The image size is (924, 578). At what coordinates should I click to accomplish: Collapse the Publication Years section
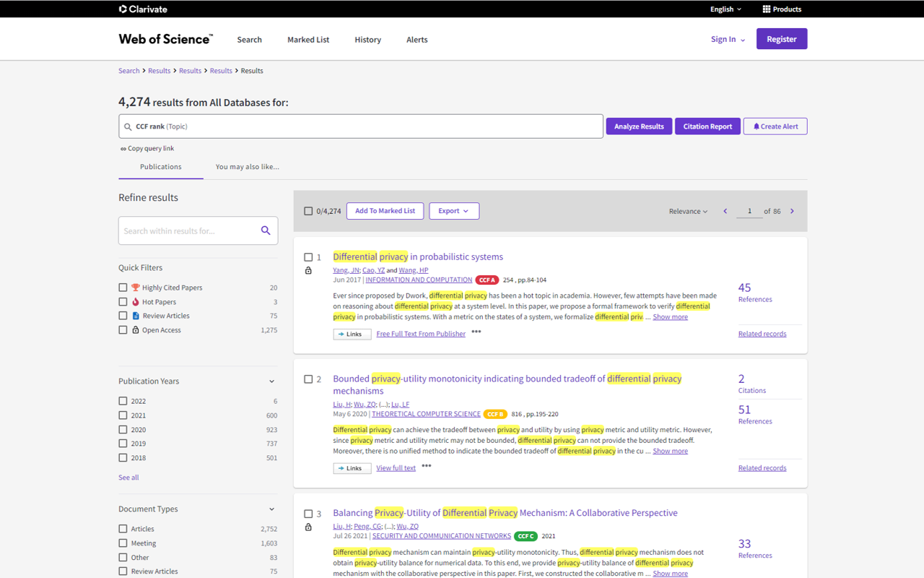point(271,381)
